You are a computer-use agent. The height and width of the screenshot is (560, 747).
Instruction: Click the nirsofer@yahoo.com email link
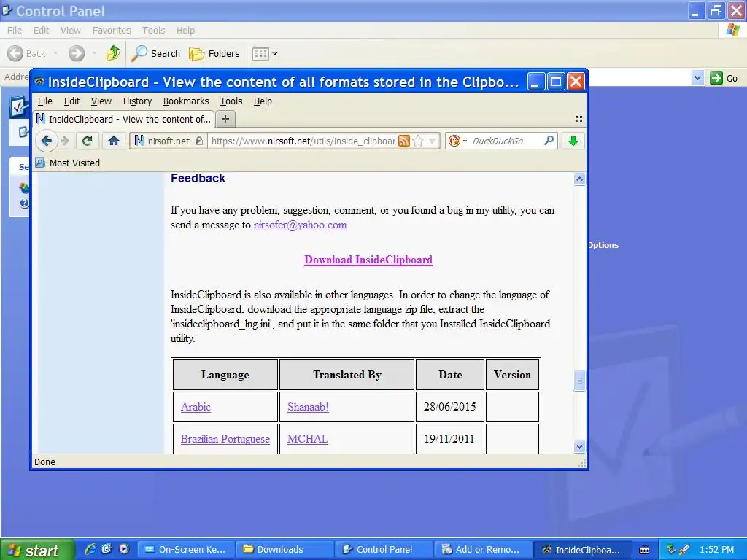300,225
